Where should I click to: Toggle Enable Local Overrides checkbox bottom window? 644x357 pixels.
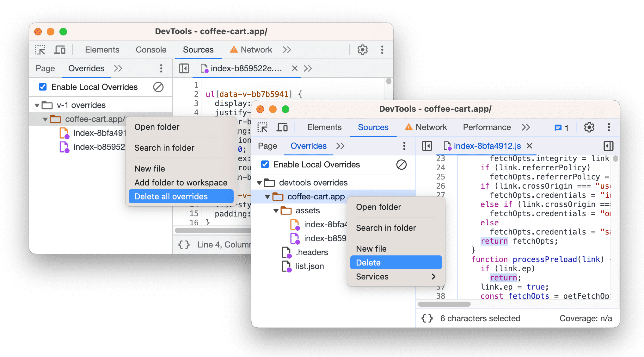click(264, 165)
